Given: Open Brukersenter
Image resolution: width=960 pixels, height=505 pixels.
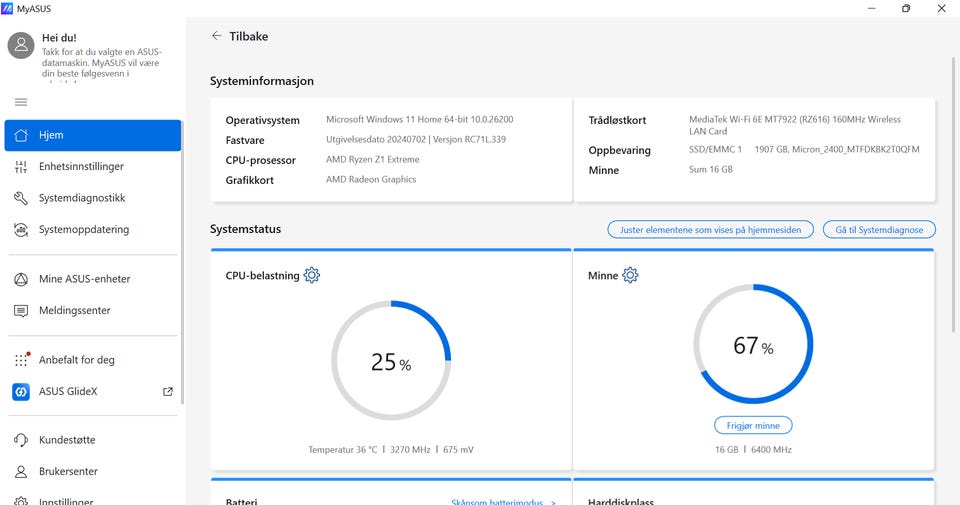Looking at the screenshot, I should point(92,472).
